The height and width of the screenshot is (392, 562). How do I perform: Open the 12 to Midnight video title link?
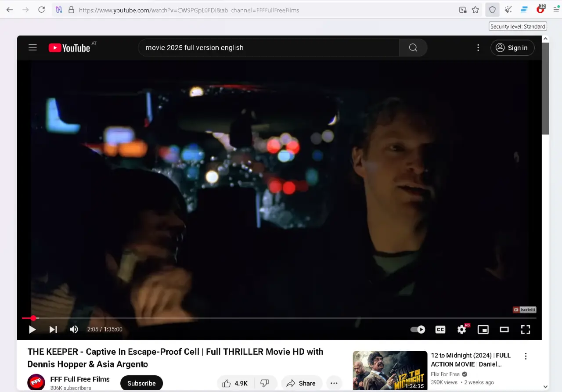click(x=471, y=360)
